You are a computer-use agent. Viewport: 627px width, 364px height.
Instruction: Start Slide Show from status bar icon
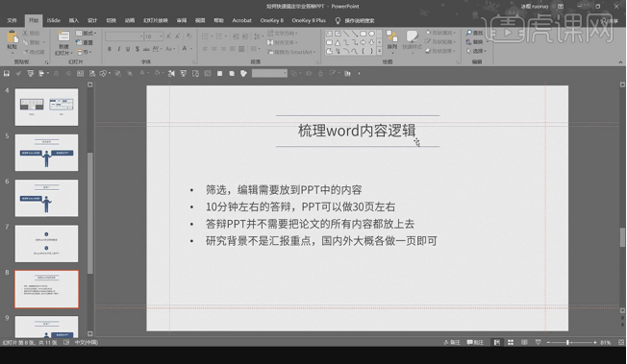click(539, 343)
